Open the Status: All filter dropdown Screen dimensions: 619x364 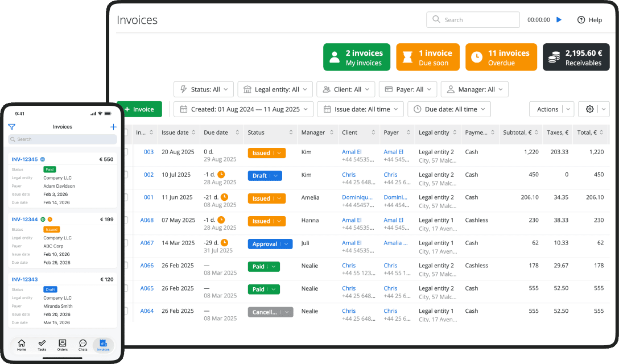(203, 89)
